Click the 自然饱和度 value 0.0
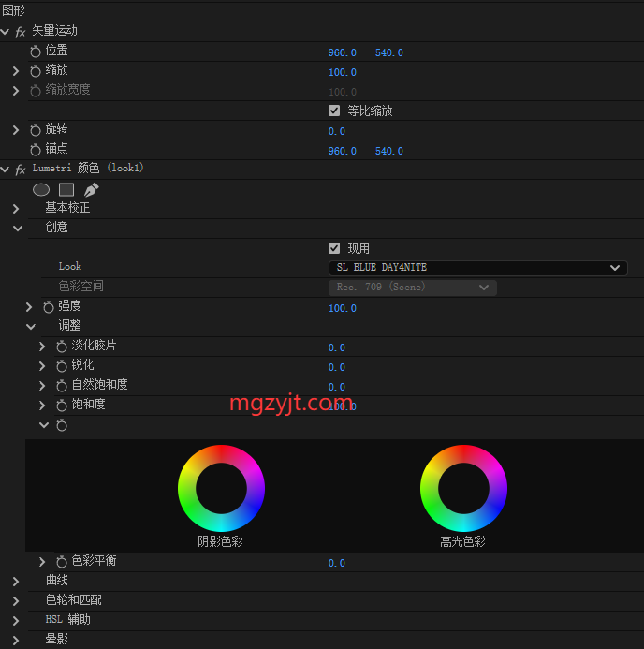Image resolution: width=644 pixels, height=649 pixels. click(337, 387)
